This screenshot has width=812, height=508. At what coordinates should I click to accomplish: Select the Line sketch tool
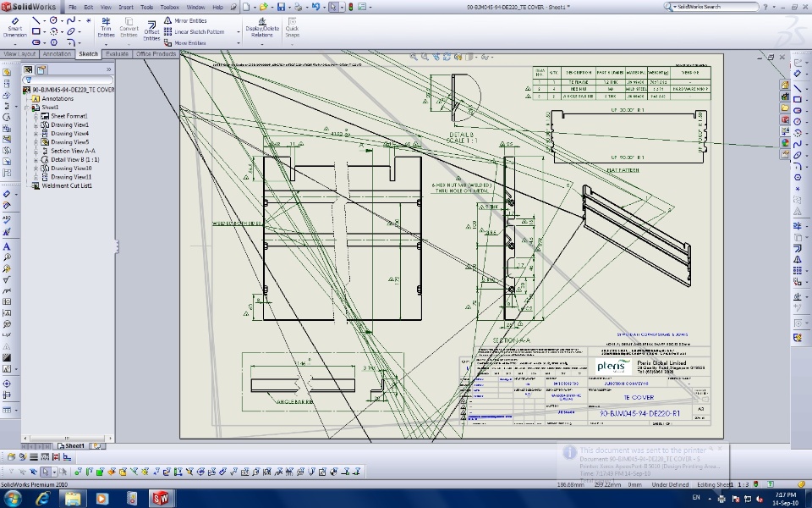coord(36,20)
